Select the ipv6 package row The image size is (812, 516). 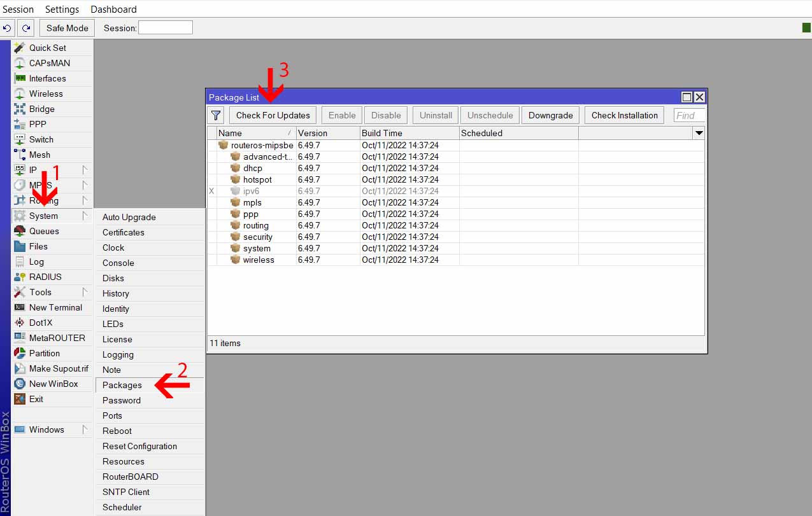(x=251, y=191)
